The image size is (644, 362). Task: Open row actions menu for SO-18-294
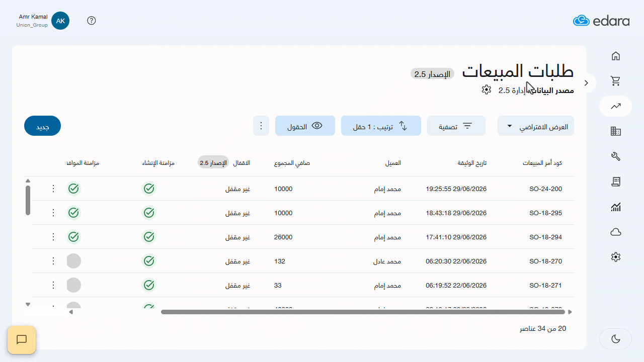click(53, 237)
